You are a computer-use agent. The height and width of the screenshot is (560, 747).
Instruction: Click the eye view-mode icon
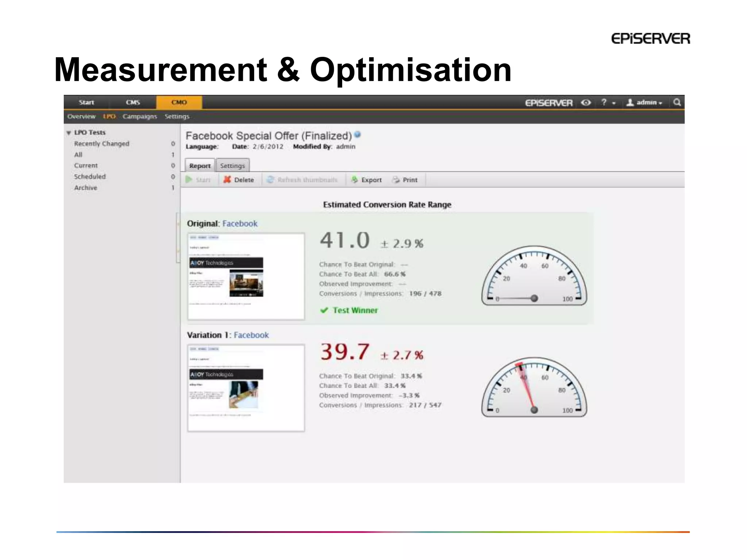coord(586,103)
